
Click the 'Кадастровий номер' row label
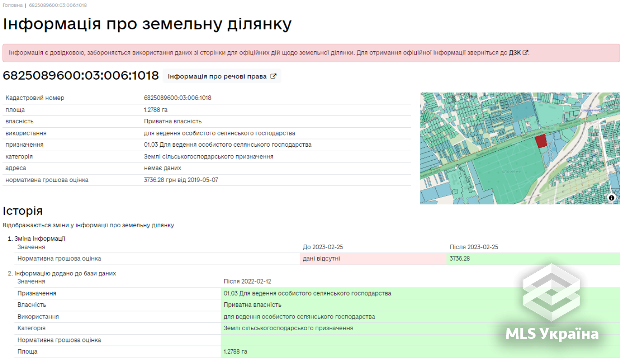(x=35, y=98)
